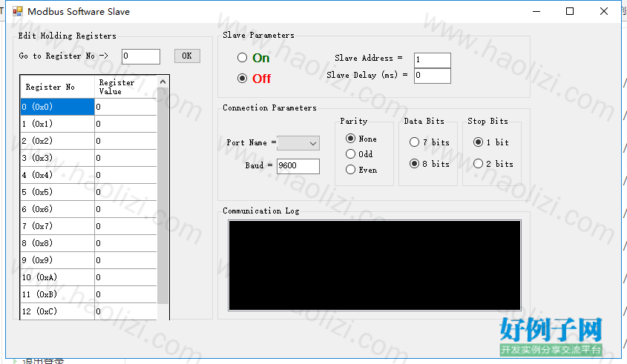
Task: Focus the Go to Register No field
Action: tap(141, 56)
